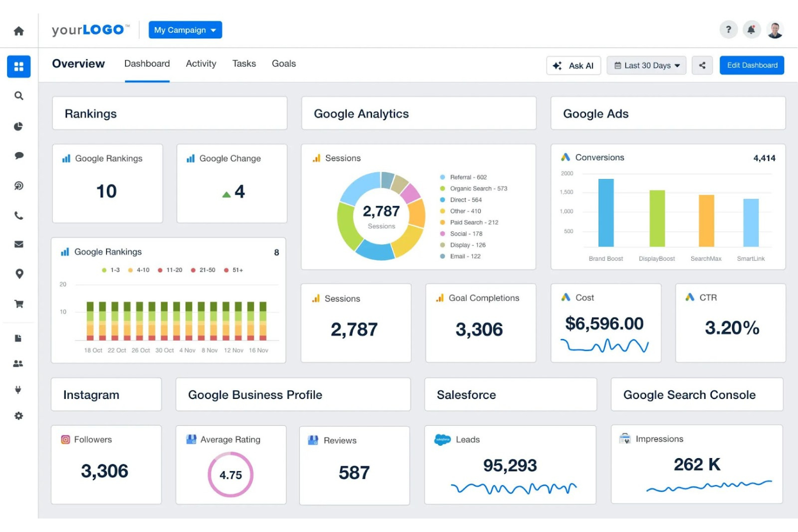The height and width of the screenshot is (532, 798).
Task: Click the 262 K impressions value
Action: [x=697, y=464]
